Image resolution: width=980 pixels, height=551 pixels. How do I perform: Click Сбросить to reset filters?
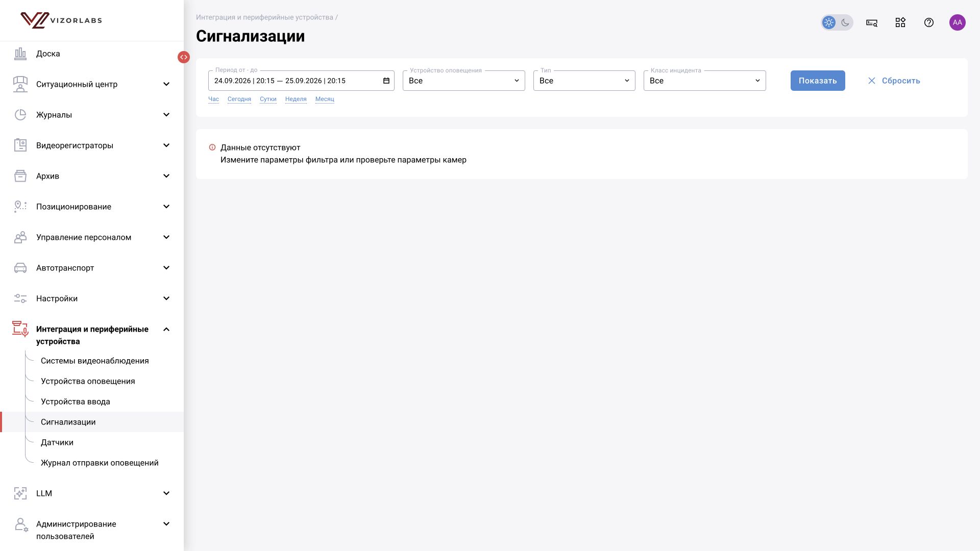(894, 81)
